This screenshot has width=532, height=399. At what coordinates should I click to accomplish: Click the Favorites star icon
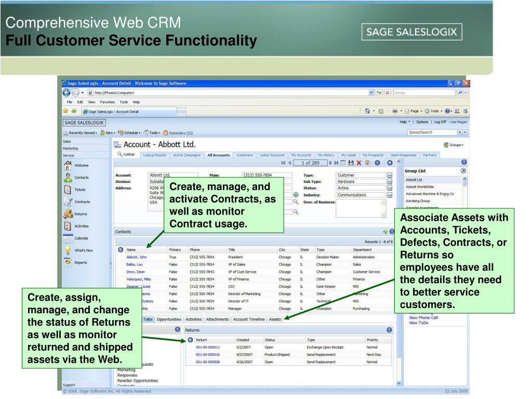65,111
